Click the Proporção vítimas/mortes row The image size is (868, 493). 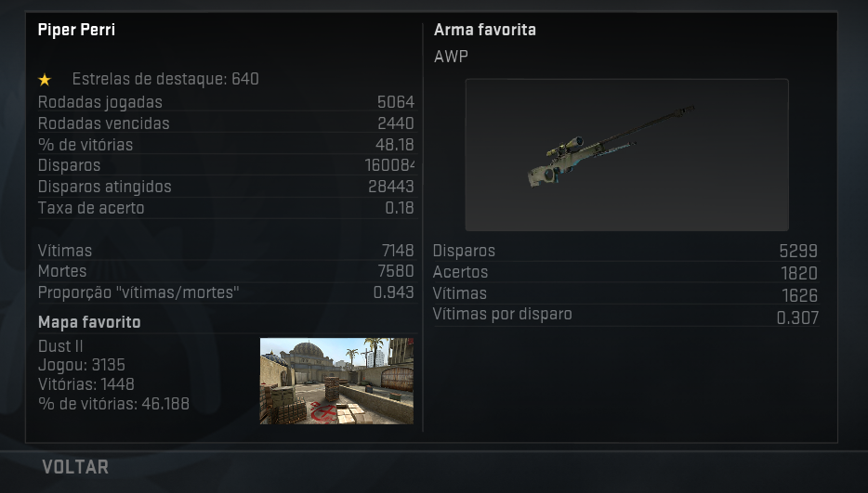coord(226,292)
